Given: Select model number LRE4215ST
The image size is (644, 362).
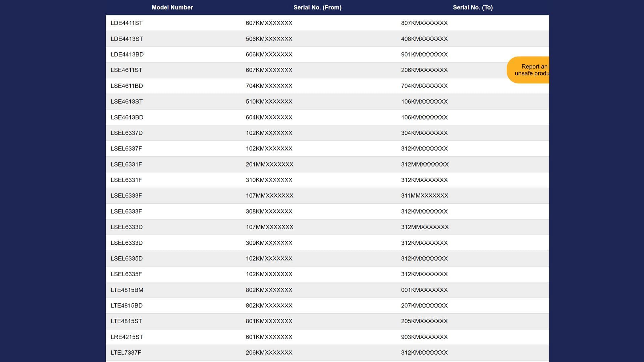Looking at the screenshot, I should [x=127, y=337].
